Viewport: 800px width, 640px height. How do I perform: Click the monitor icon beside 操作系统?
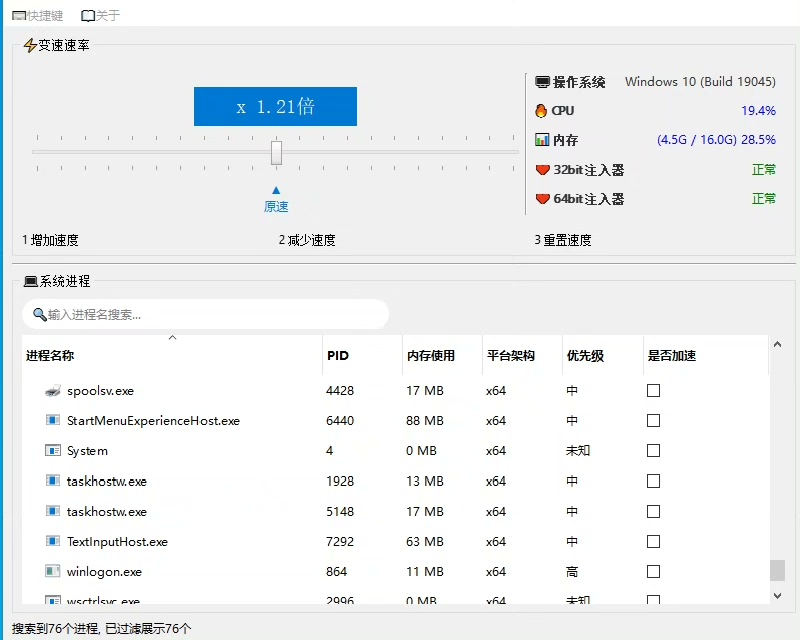pos(542,82)
